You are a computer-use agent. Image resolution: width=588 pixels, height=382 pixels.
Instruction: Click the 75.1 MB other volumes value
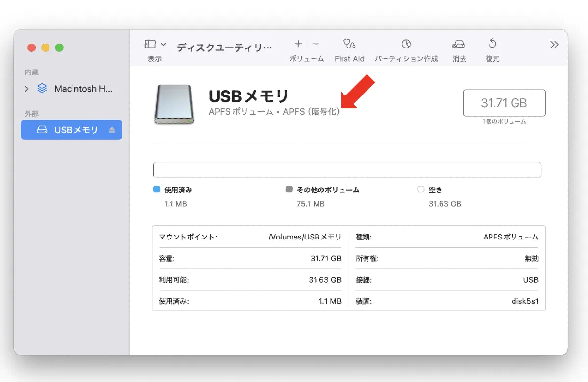point(311,204)
